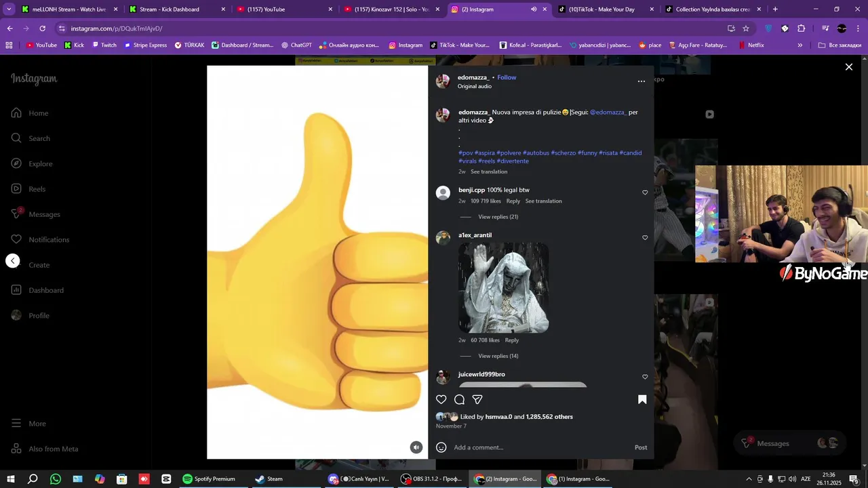Switch to Stream - Kick Dashboard tab
The height and width of the screenshot is (488, 868).
pyautogui.click(x=176, y=9)
